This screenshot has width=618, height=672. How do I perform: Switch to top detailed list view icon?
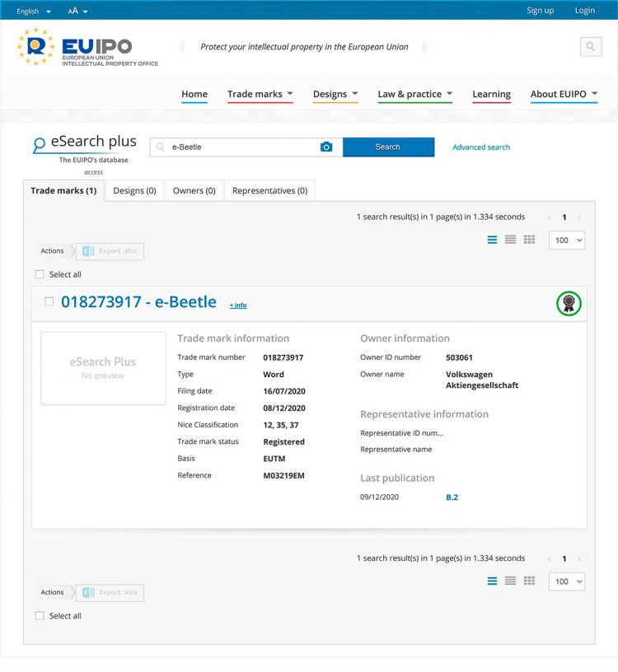(492, 240)
